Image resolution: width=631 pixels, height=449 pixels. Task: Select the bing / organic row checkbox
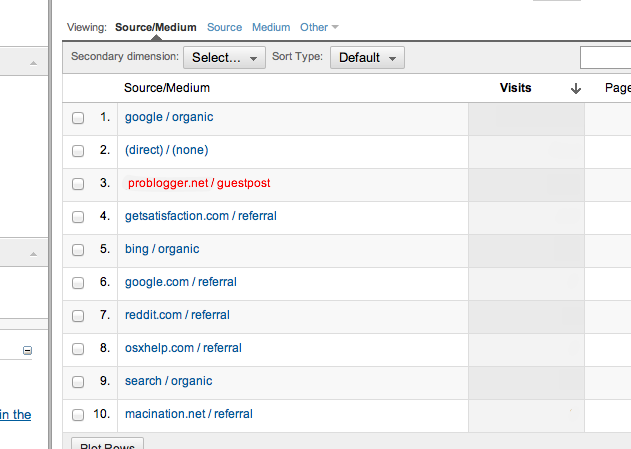pos(78,250)
